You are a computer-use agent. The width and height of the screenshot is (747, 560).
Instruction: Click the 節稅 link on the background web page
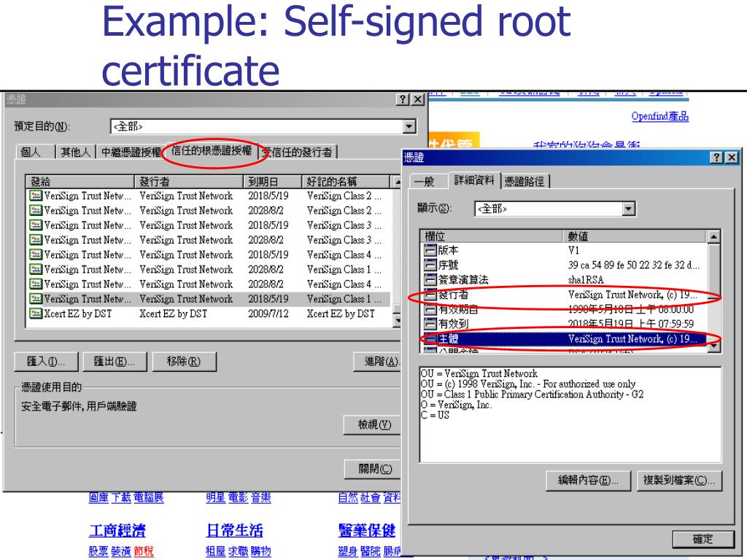(x=144, y=551)
